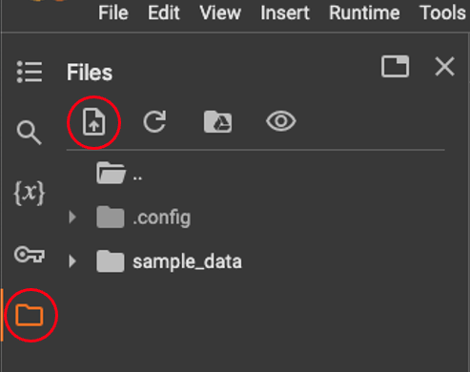Select the sample_data folder
Viewport: 470px width, 372px height.
(169, 261)
